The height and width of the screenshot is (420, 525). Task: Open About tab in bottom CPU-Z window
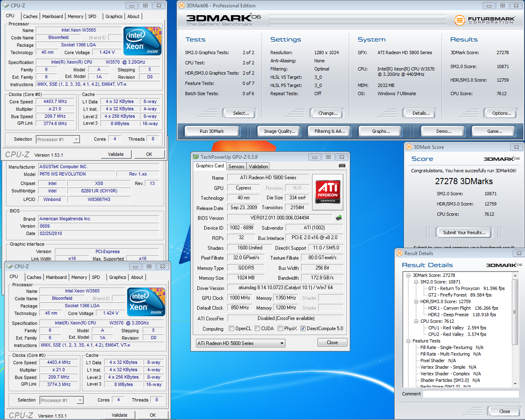pyautogui.click(x=137, y=277)
